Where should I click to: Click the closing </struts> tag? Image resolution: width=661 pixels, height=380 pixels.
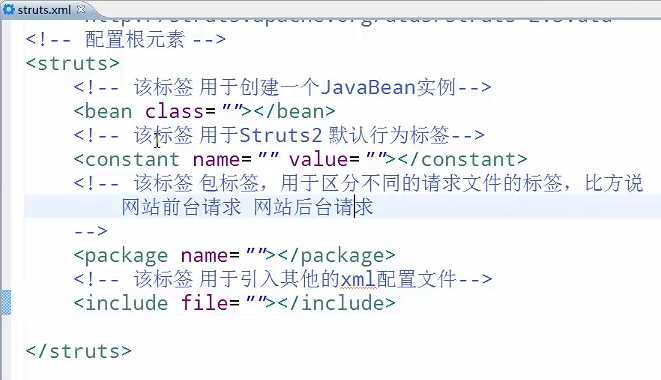[78, 351]
